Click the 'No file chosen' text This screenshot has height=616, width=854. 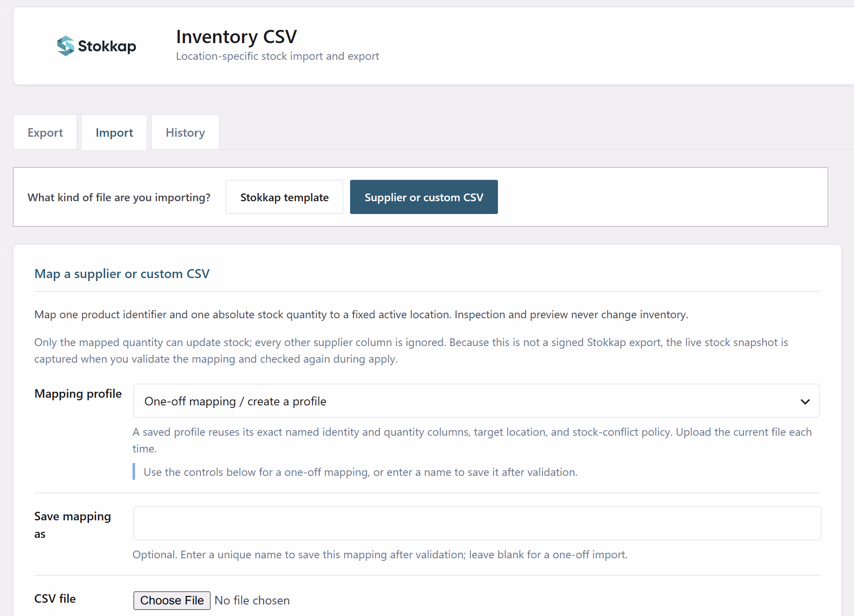252,600
